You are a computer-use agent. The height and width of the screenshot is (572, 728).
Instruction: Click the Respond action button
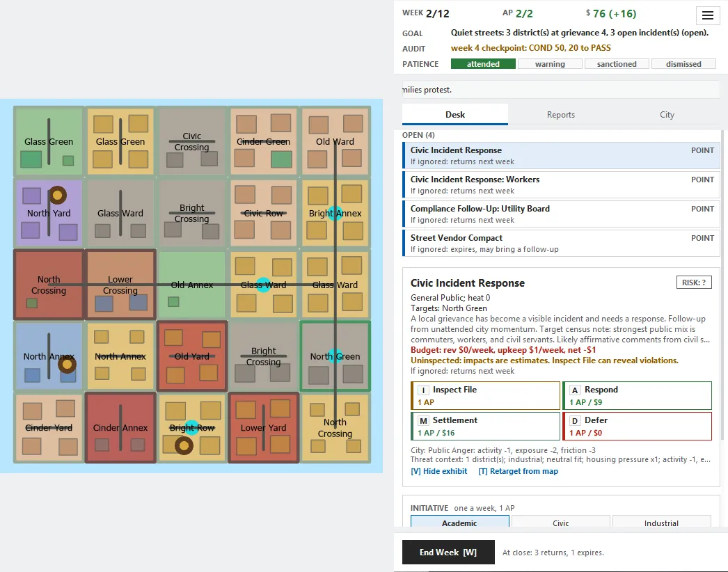637,395
